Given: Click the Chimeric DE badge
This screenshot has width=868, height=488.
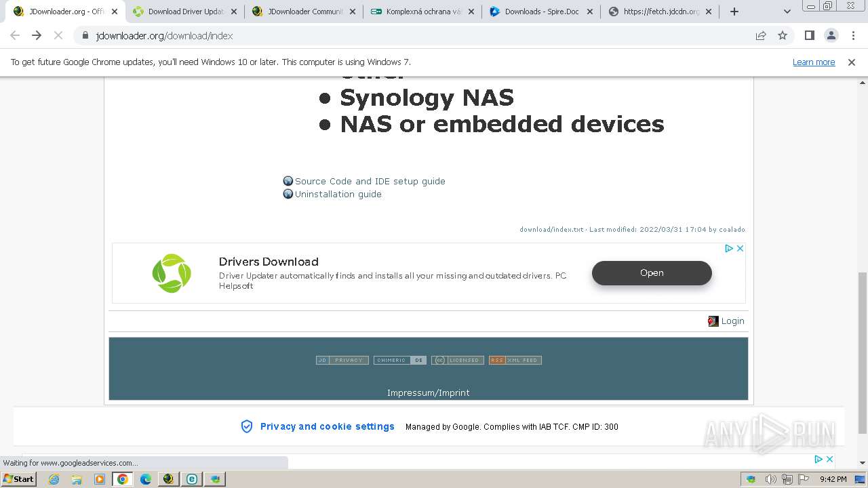Looking at the screenshot, I should 400,361.
